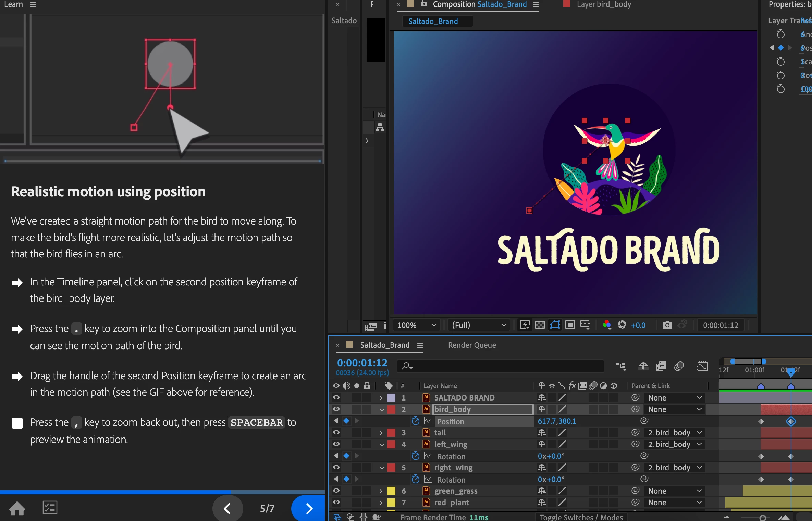Screen dimensions: 812x521
Task: Click Toggle Switches / Modes
Action: tap(581, 517)
